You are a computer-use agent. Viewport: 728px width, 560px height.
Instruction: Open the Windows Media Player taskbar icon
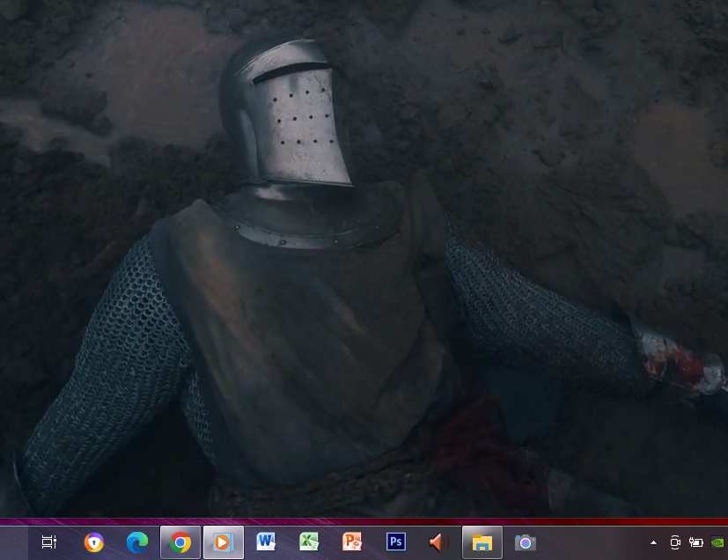[x=223, y=542]
